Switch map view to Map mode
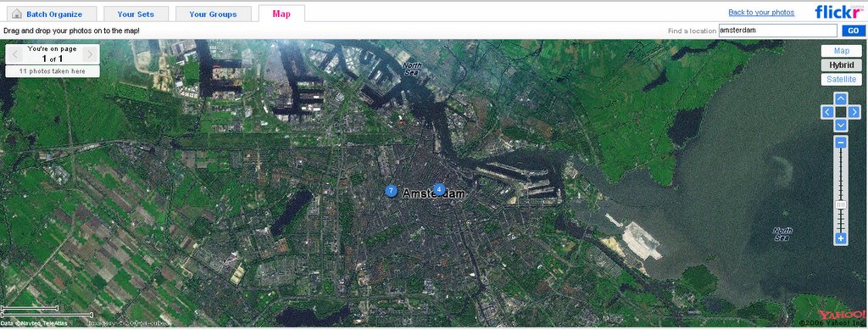The width and height of the screenshot is (868, 330). click(x=842, y=51)
